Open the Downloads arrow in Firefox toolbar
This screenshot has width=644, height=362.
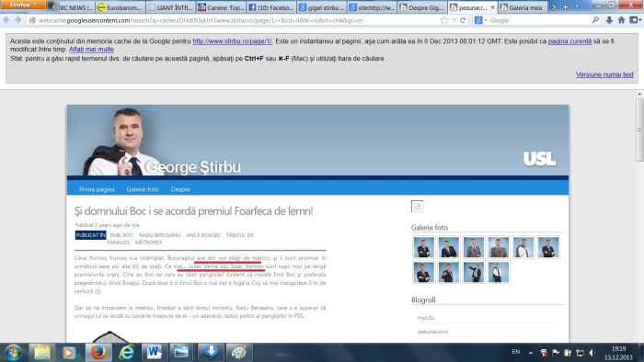[609, 20]
